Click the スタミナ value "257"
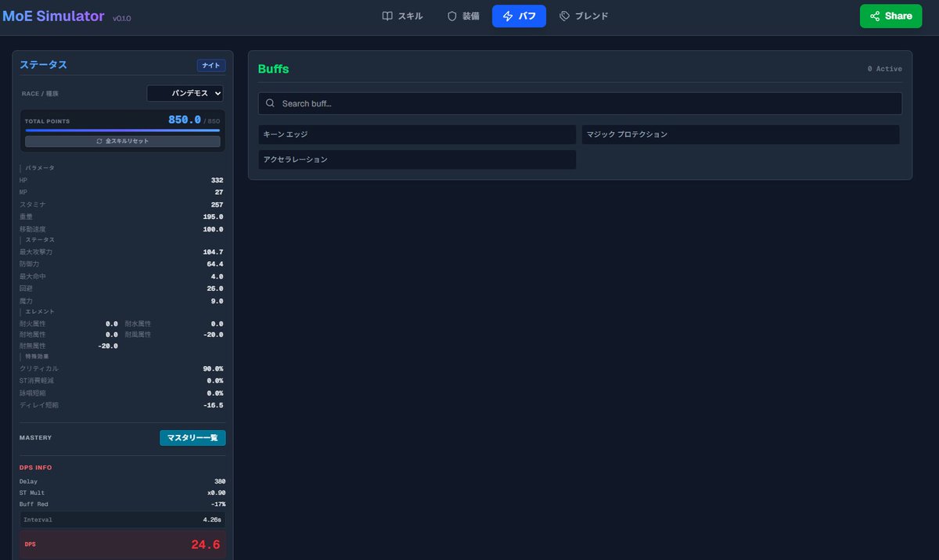Image resolution: width=939 pixels, height=560 pixels. click(x=217, y=205)
